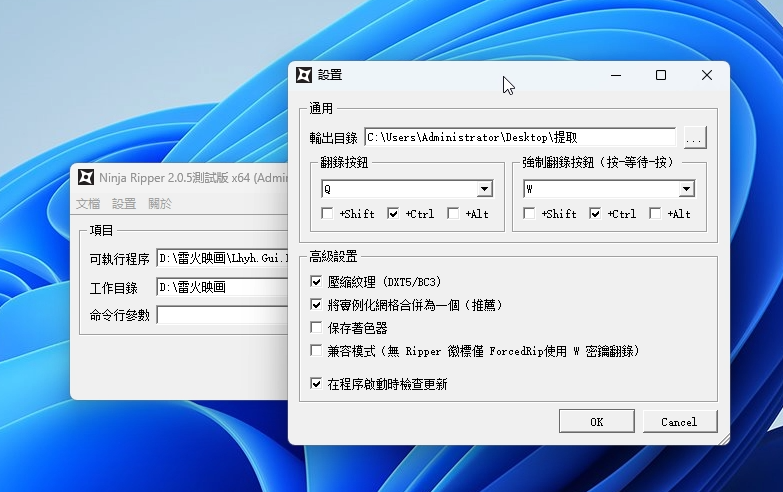Disable 壓縮紋理 (DXT5/BC3) option
Viewport: 783px width, 492px height.
(x=316, y=282)
